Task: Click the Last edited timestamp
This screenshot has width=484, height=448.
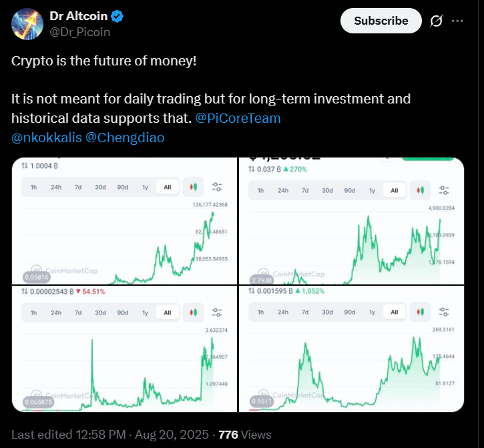Action: click(x=110, y=435)
